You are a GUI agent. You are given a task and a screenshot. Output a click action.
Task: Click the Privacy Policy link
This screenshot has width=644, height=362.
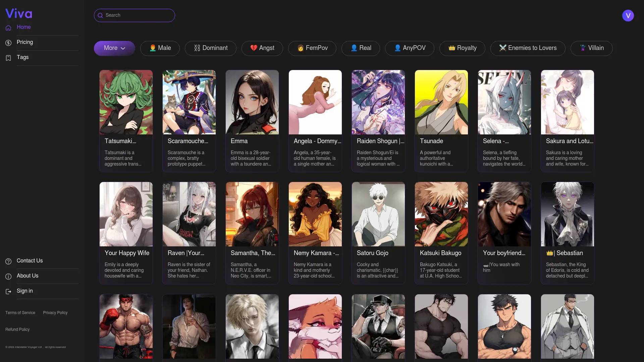55,312
